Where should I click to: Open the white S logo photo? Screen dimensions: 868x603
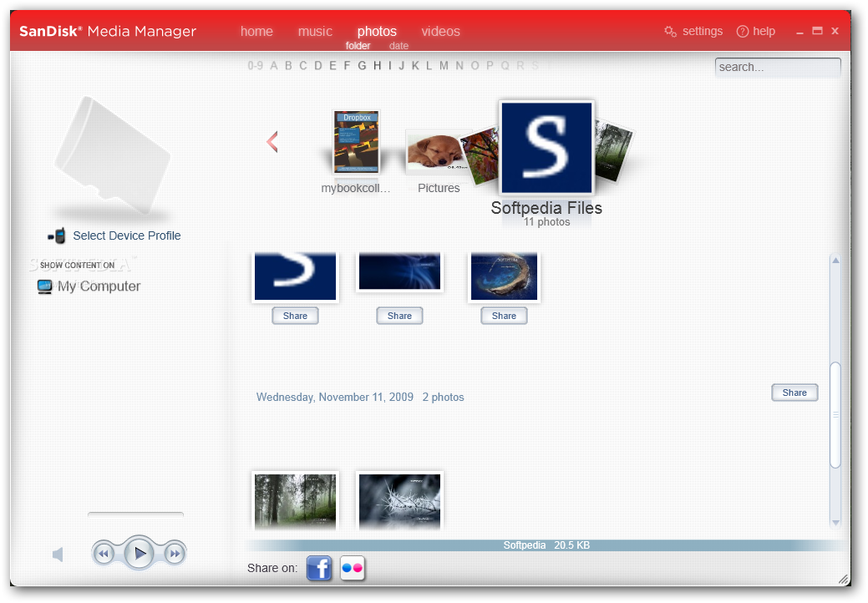(295, 276)
